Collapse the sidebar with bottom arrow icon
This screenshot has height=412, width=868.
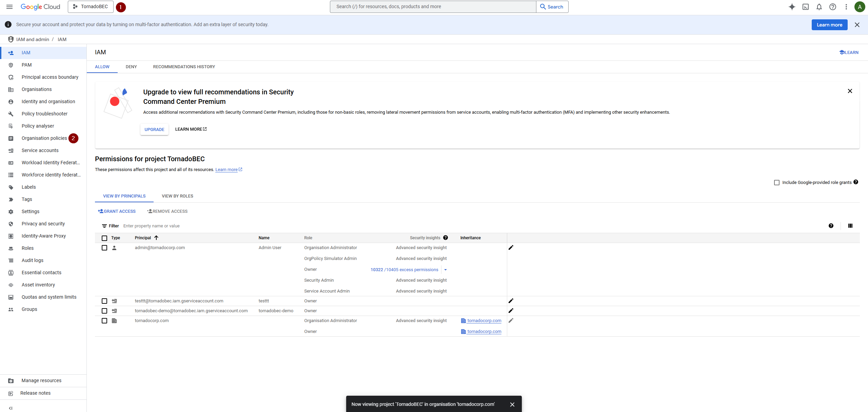pyautogui.click(x=11, y=408)
